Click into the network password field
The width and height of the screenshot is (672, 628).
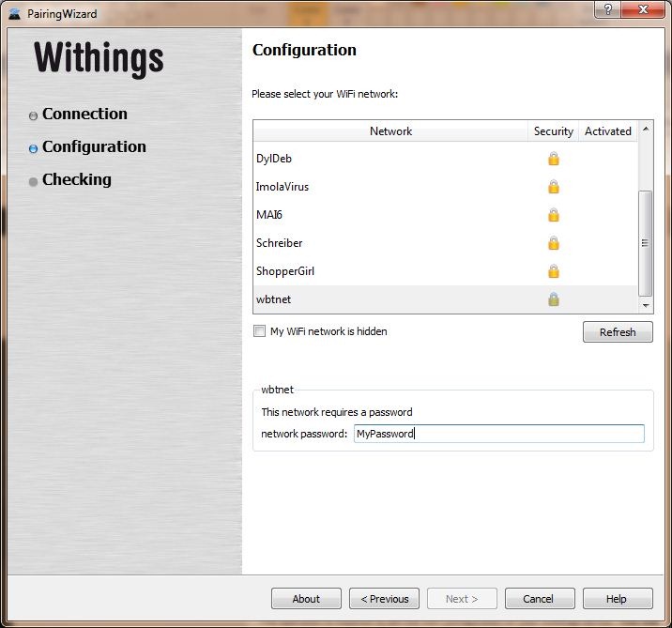click(499, 434)
